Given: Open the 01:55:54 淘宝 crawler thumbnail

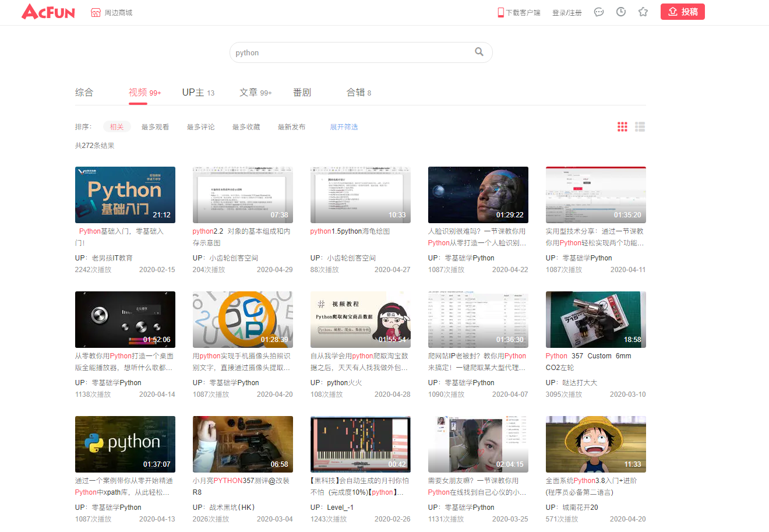Looking at the screenshot, I should [361, 319].
